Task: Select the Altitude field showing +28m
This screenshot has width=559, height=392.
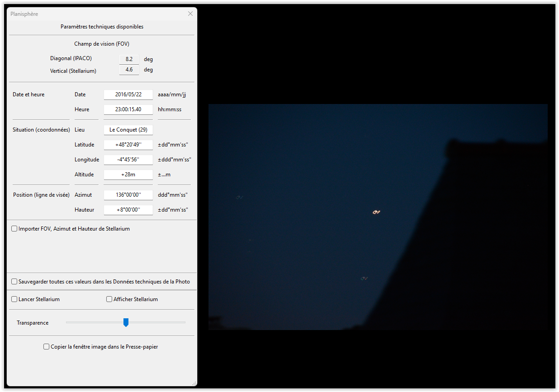Action: pyautogui.click(x=128, y=175)
